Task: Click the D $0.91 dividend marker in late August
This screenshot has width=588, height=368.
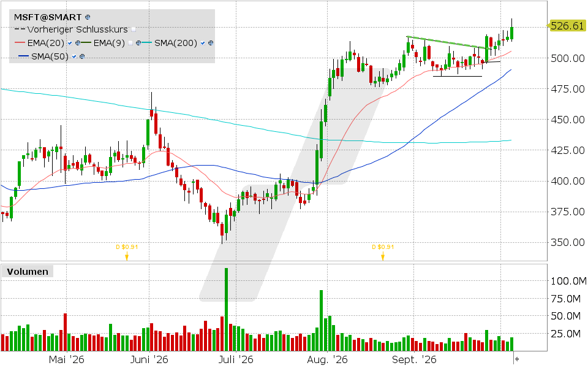Action: 383,252
